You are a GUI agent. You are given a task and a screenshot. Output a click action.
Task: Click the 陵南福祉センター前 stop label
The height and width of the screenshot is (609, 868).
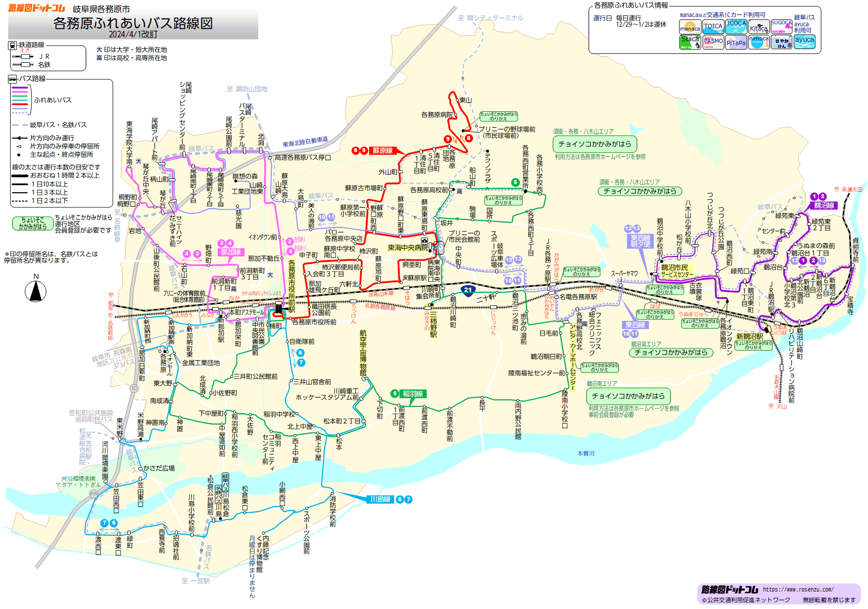pyautogui.click(x=537, y=373)
